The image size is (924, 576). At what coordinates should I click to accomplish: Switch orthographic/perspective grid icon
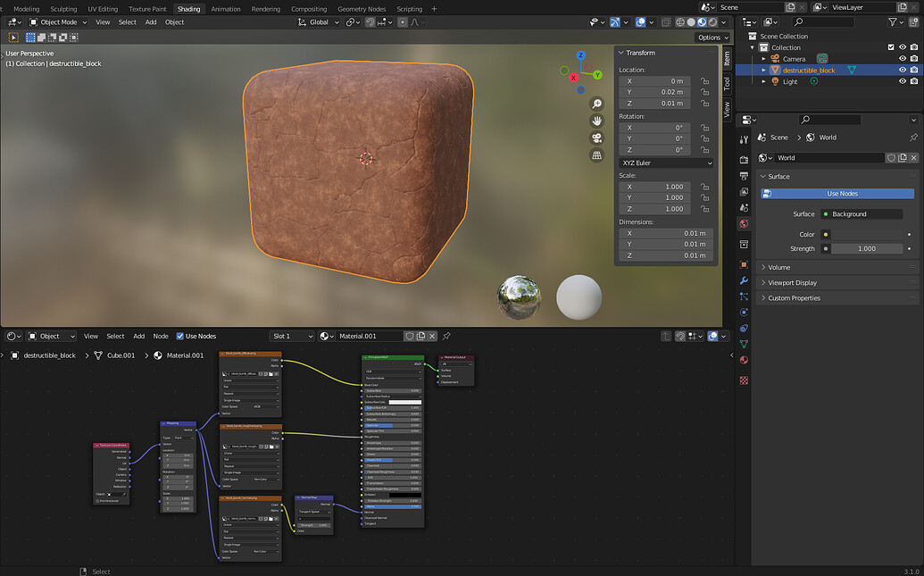click(597, 155)
